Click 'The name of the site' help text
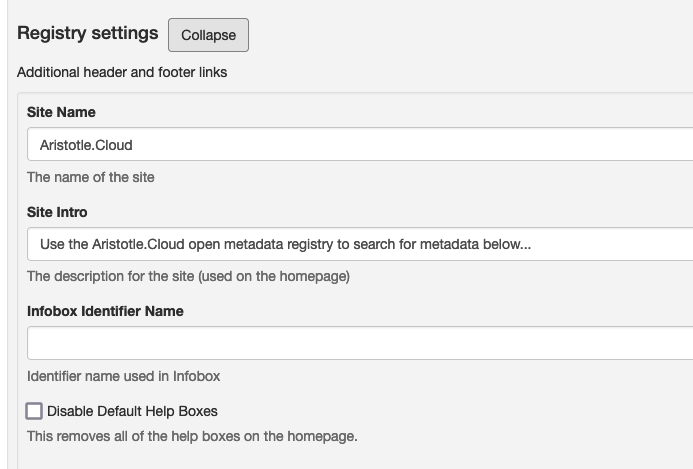This screenshot has width=693, height=469. pos(91,177)
